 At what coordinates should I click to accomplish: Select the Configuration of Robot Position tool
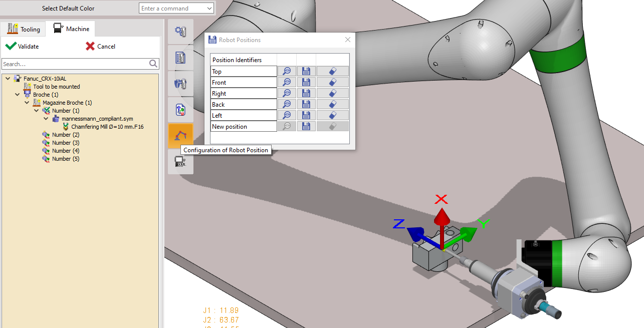click(x=180, y=135)
